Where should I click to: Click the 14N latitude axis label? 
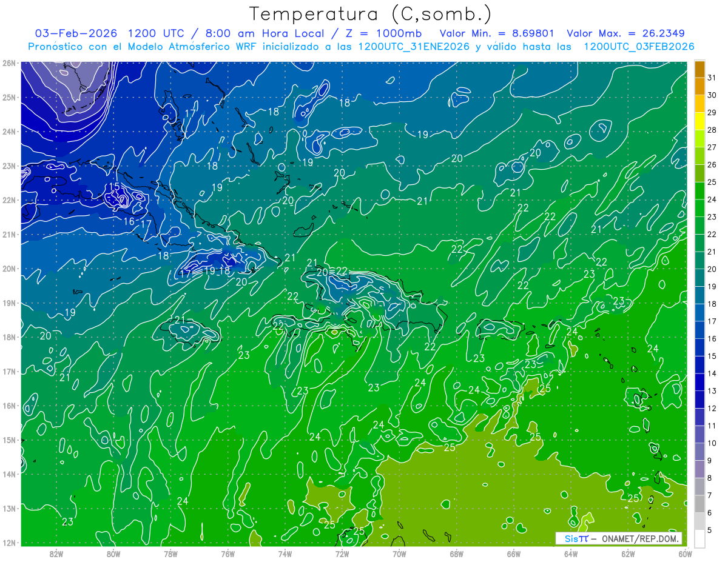(x=9, y=474)
